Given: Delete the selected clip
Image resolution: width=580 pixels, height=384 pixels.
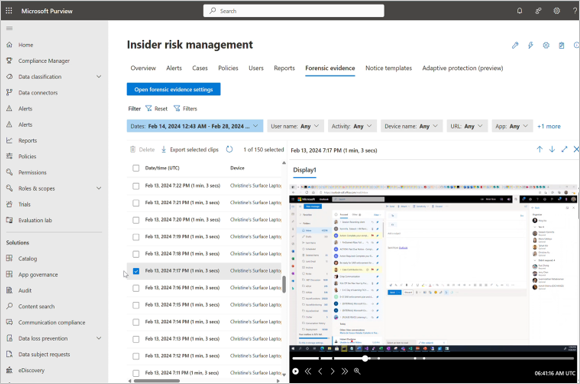Looking at the screenshot, I should [x=142, y=149].
